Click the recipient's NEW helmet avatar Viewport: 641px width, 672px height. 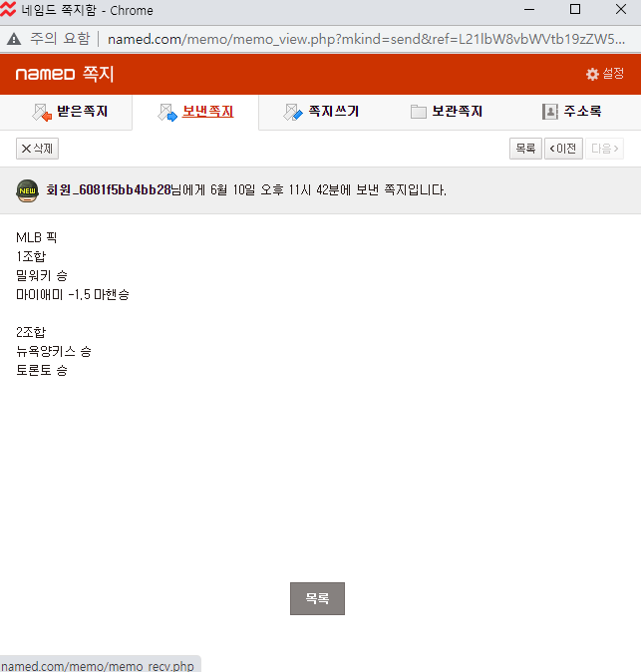28,190
